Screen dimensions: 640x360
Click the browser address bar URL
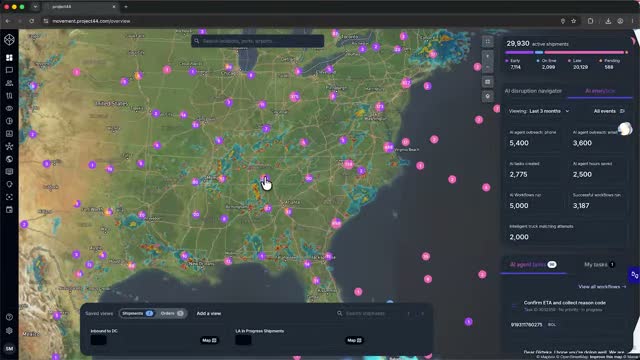click(91, 21)
